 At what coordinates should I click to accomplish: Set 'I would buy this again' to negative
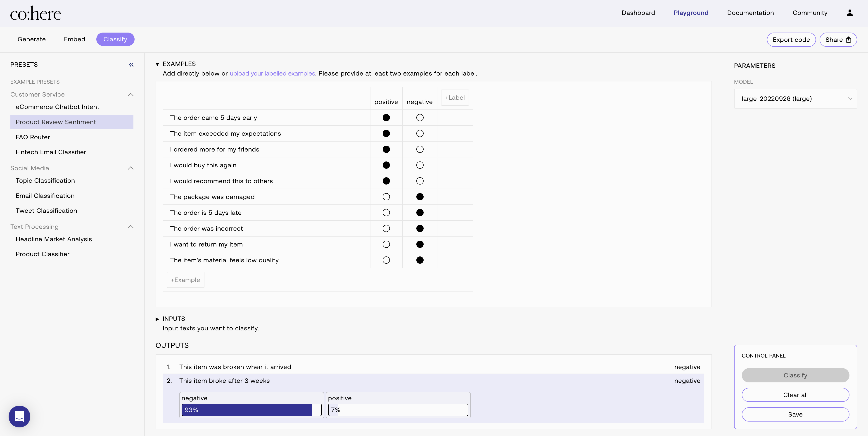420,165
